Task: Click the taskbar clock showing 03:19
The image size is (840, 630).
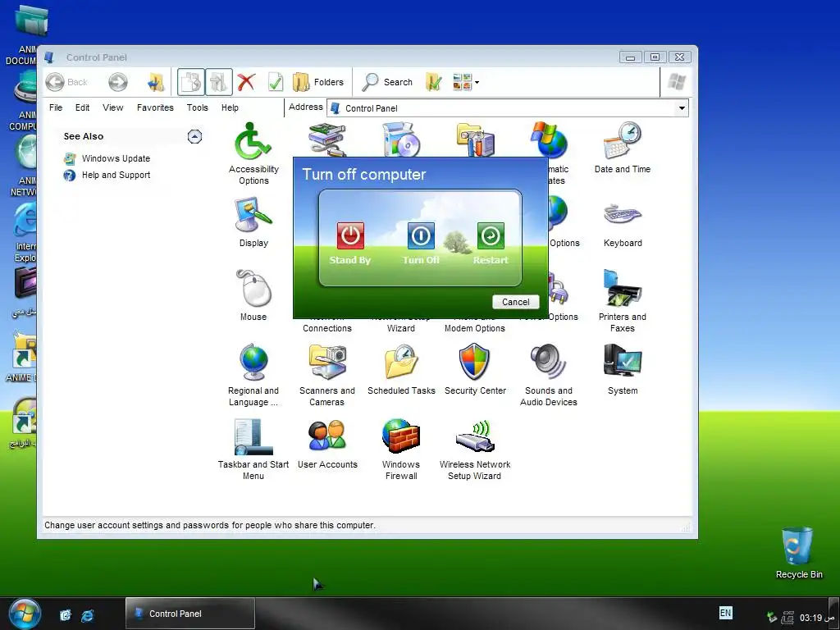Action: point(817,618)
